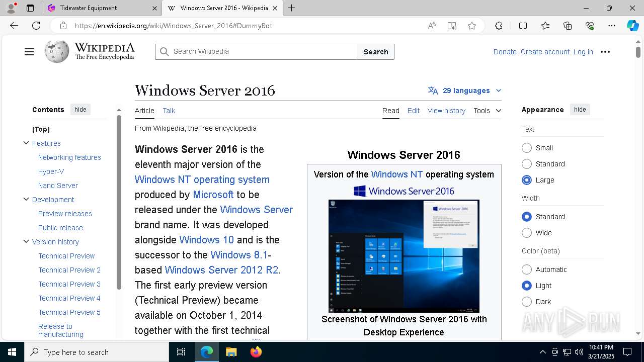Viewport: 644px width, 362px height.
Task: Open the Extensions puzzle icon
Action: [499, 26]
